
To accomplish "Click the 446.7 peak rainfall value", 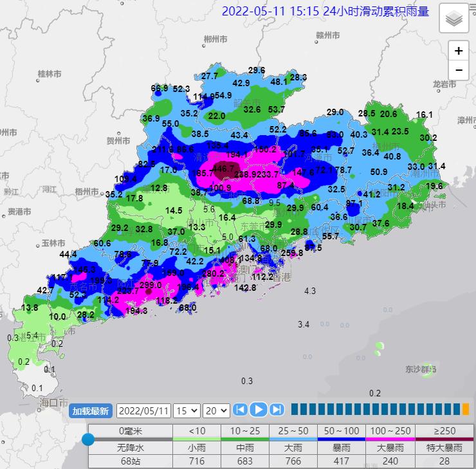I will [223, 168].
